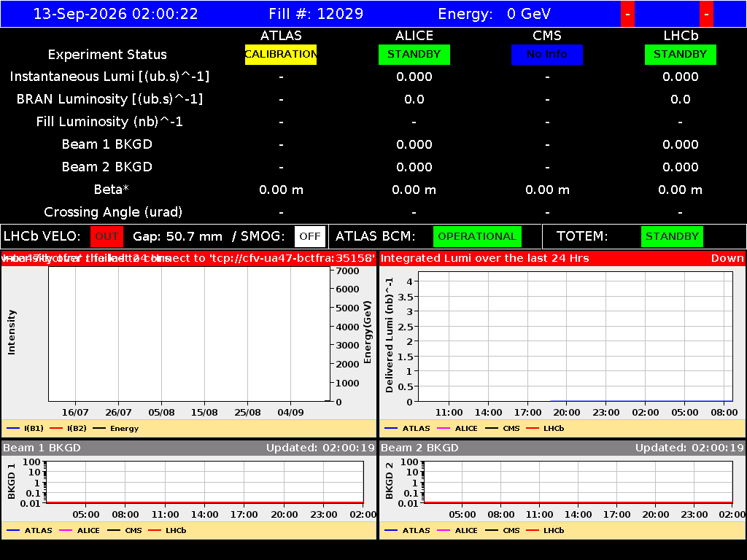Click the ATLAS column header
Image resolution: width=747 pixels, height=560 pixels.
tap(281, 36)
